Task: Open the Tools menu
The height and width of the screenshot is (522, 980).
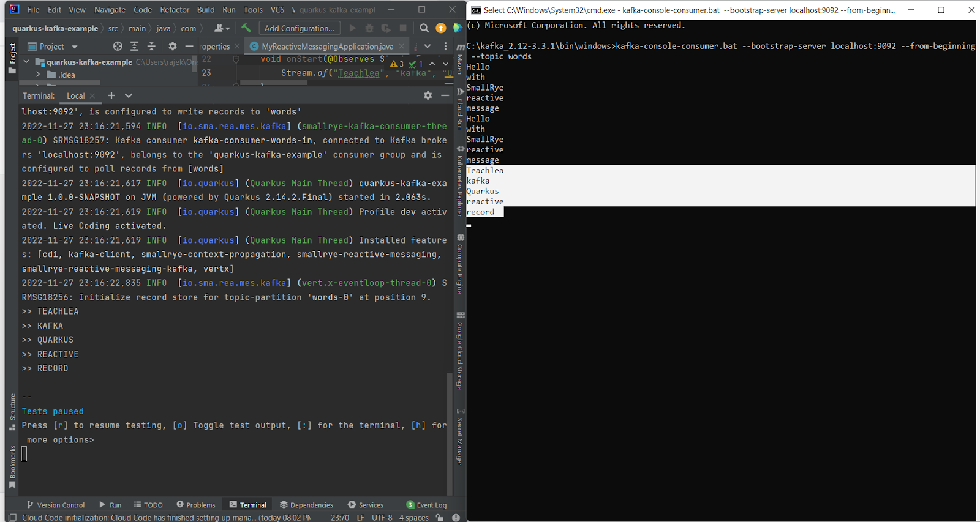Action: tap(253, 10)
